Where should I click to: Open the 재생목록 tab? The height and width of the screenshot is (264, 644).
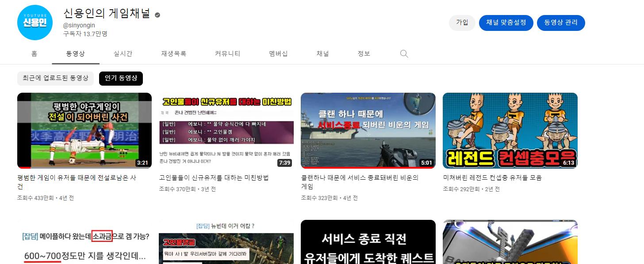point(174,53)
